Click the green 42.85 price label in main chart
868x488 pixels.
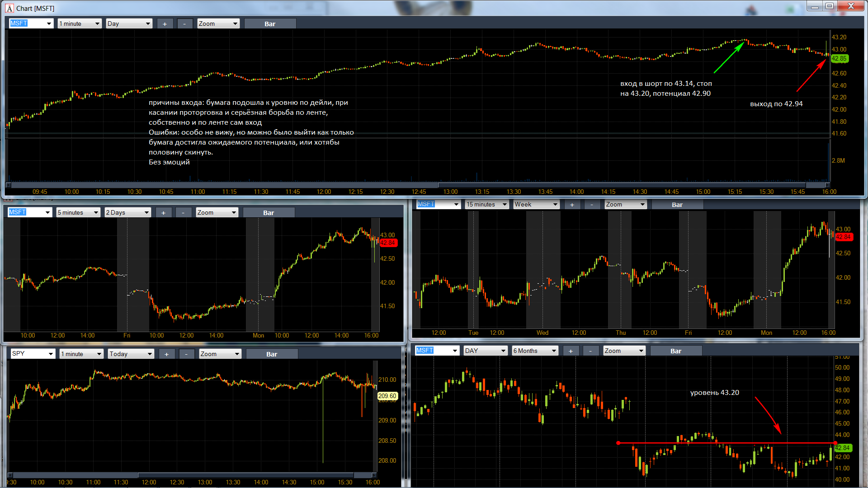coord(840,58)
